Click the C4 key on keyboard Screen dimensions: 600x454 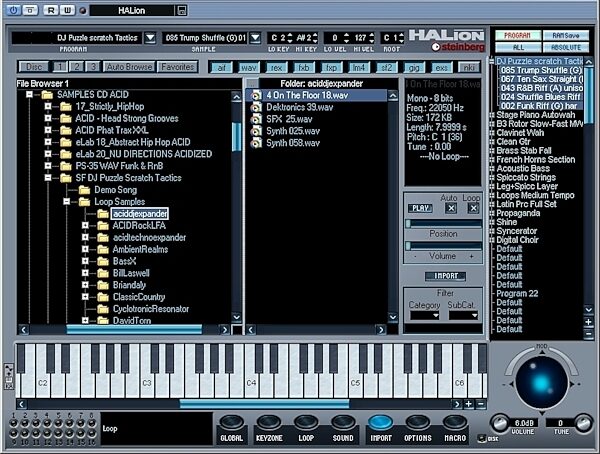[x=251, y=383]
